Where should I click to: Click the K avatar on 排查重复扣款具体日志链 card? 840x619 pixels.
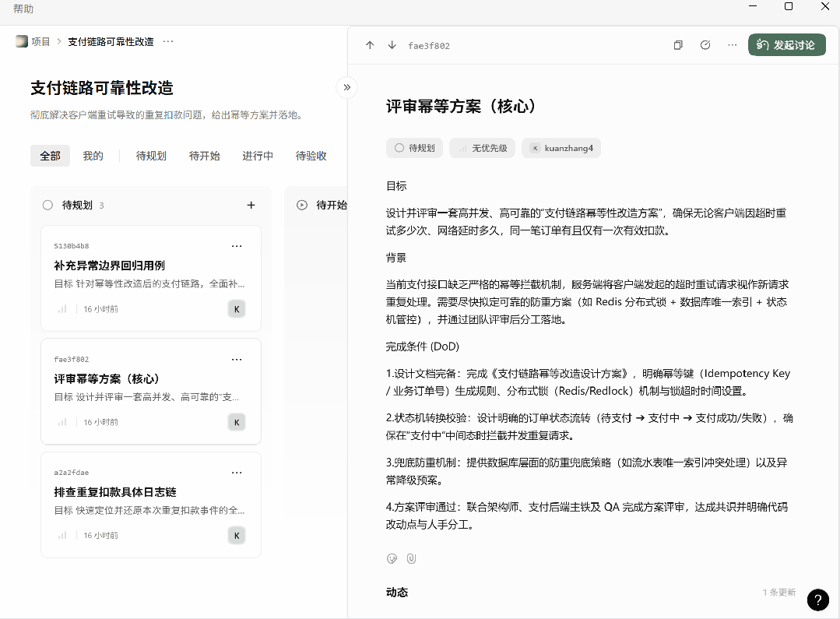click(x=237, y=536)
